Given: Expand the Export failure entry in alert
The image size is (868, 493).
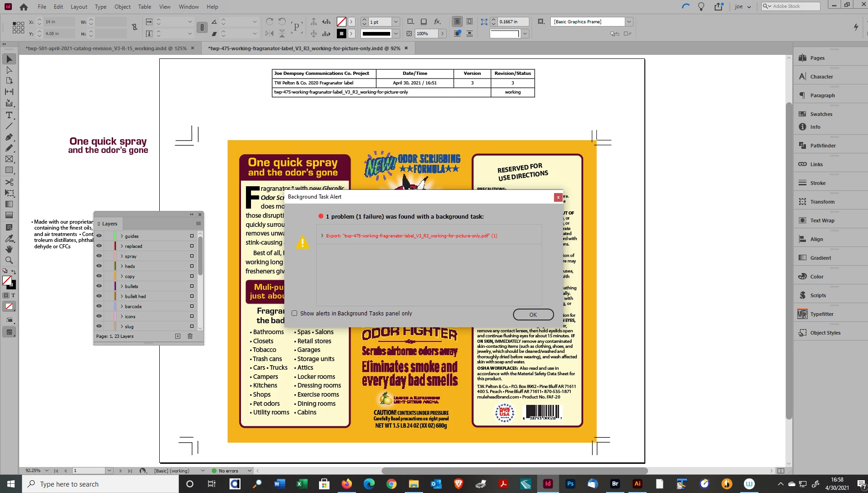Looking at the screenshot, I should tap(322, 236).
